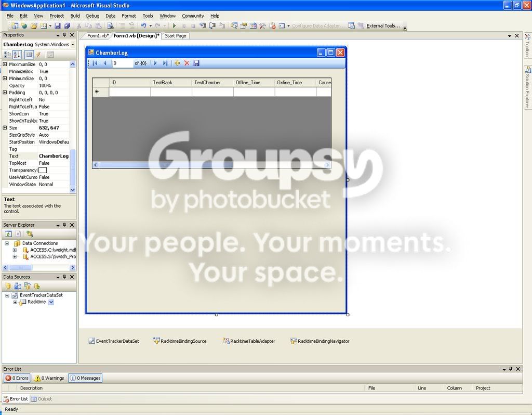Screen dimensions: 532x415
Task: Start debugging with the green play icon
Action: [175, 26]
